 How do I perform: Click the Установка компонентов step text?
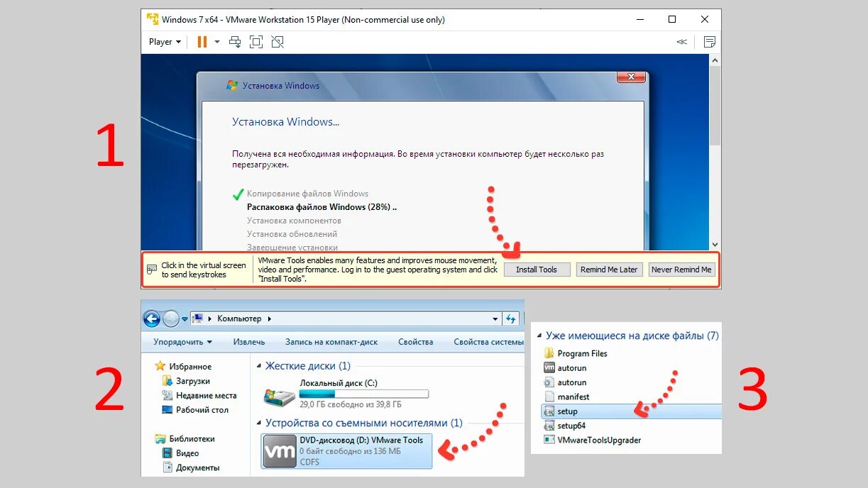point(294,221)
